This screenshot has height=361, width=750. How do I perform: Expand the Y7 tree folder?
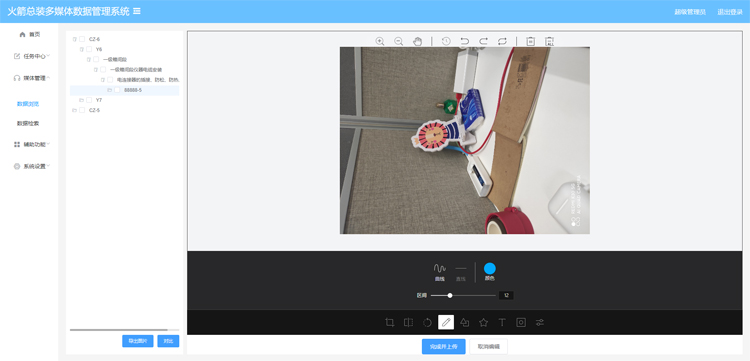81,100
